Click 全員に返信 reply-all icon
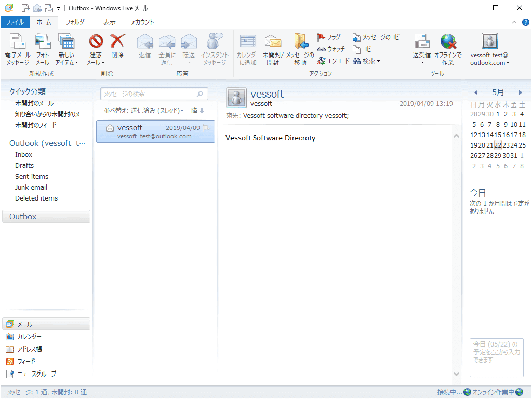Viewport: 532px width, 399px height. coord(167,49)
